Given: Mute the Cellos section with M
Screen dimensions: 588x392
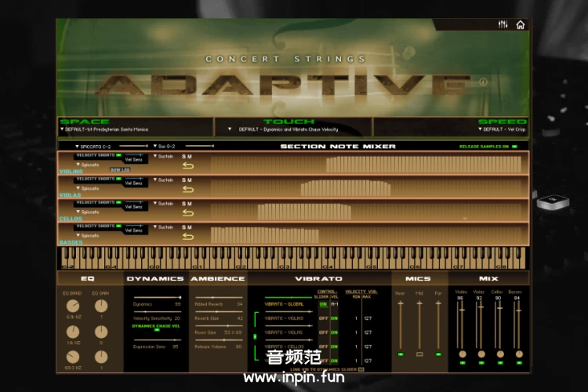Looking at the screenshot, I should tap(190, 204).
